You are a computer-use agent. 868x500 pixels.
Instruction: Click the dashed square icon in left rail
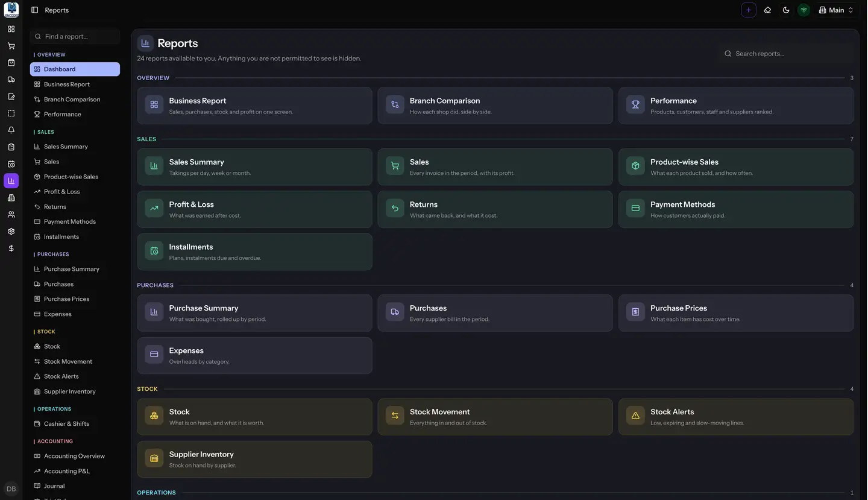click(11, 113)
